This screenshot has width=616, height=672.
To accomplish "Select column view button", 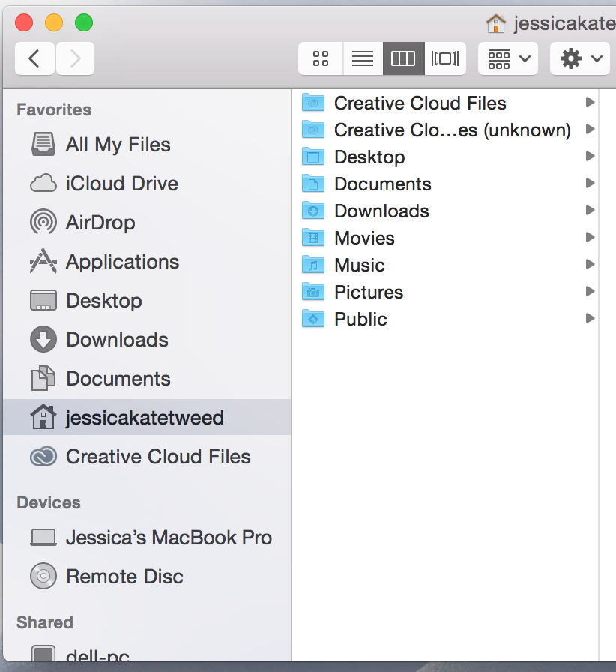I will coord(403,58).
